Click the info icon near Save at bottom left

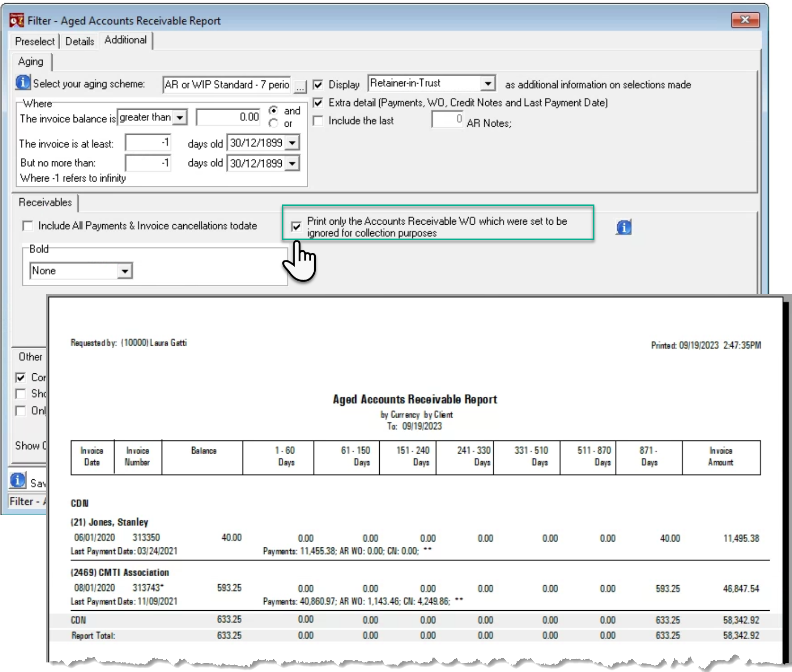click(x=18, y=480)
